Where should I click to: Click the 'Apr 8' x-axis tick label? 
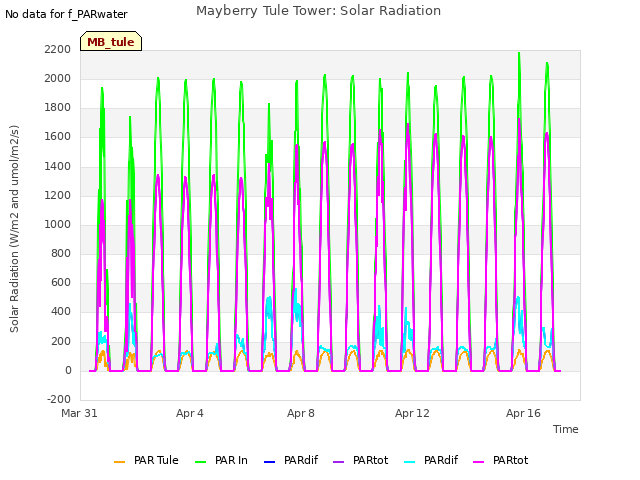[301, 413]
